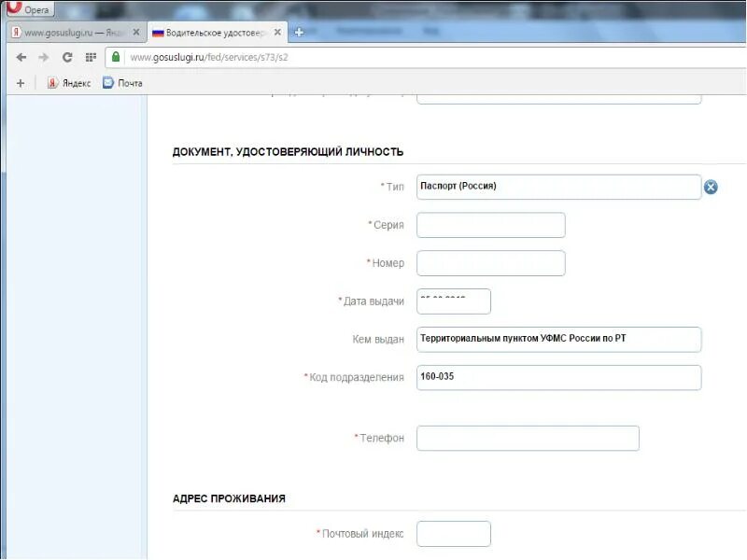747x560 pixels.
Task: Select the Водительское удостоверение tab
Action: (x=216, y=33)
